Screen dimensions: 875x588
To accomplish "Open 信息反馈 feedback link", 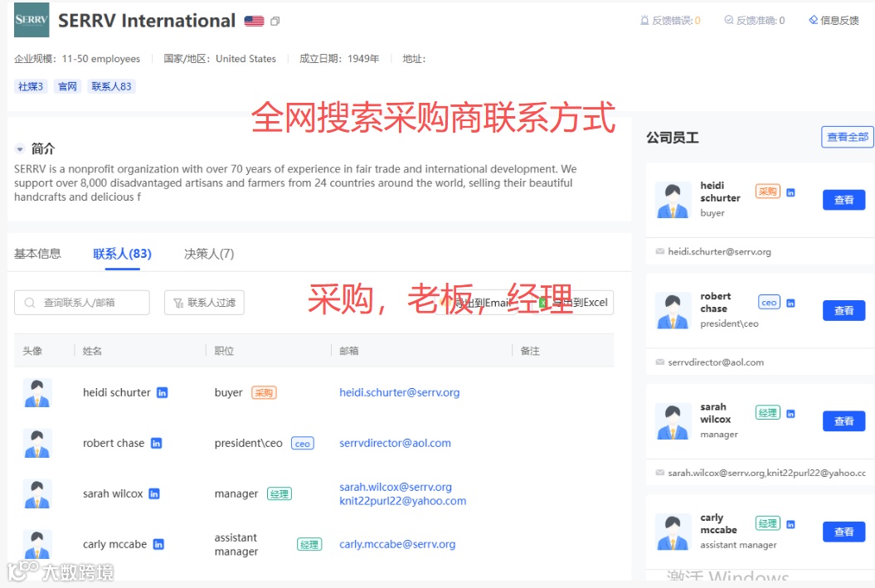I will point(834,20).
